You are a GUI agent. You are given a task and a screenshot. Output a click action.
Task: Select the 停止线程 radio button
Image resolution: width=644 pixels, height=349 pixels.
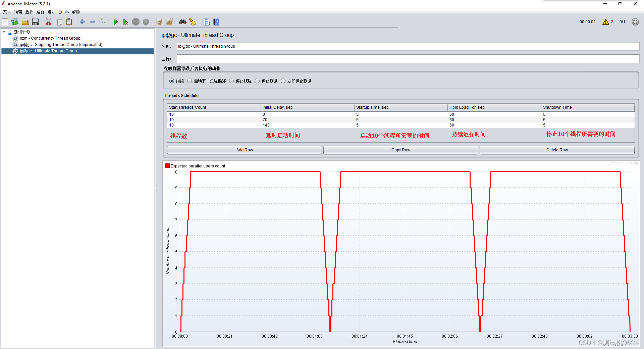pyautogui.click(x=231, y=81)
